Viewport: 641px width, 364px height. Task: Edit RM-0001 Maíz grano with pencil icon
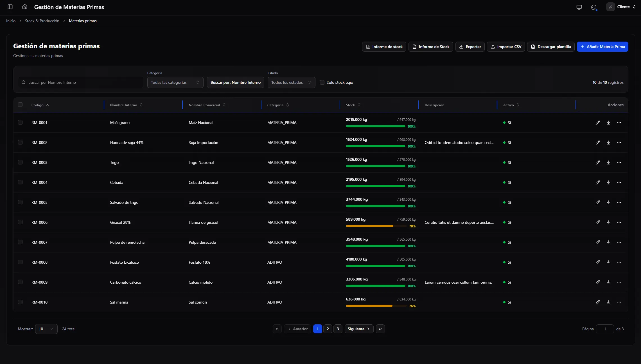pos(598,123)
